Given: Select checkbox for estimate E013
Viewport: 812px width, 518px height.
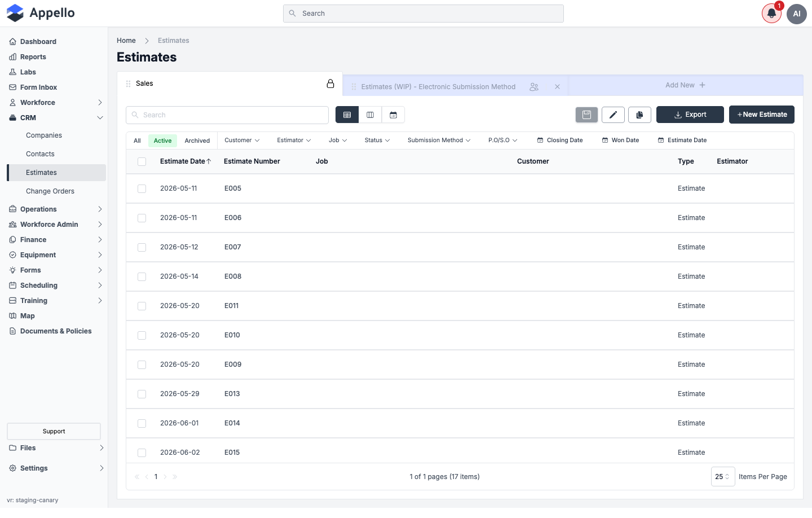Looking at the screenshot, I should (x=142, y=394).
